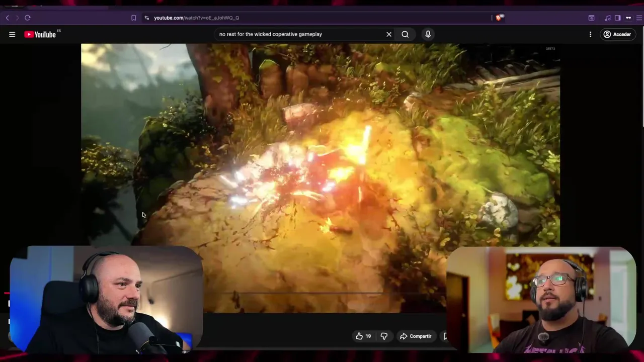Viewport: 644px width, 362px height.
Task: Go forward with browser forward arrow
Action: tap(17, 18)
